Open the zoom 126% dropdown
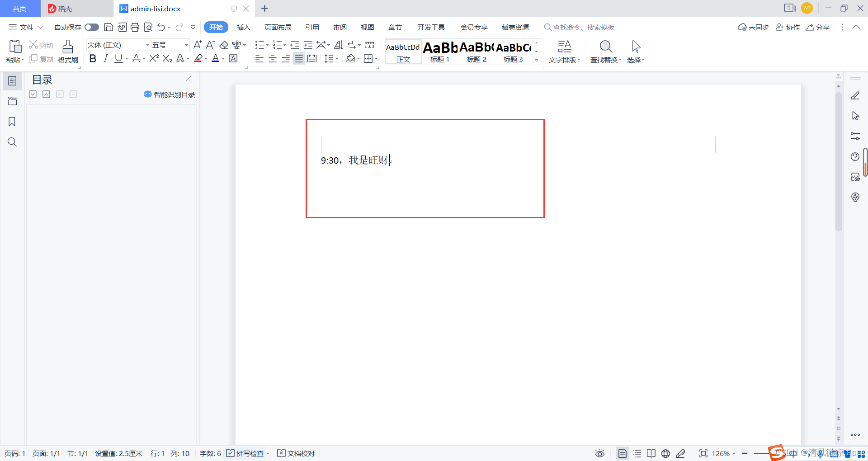 [723, 453]
